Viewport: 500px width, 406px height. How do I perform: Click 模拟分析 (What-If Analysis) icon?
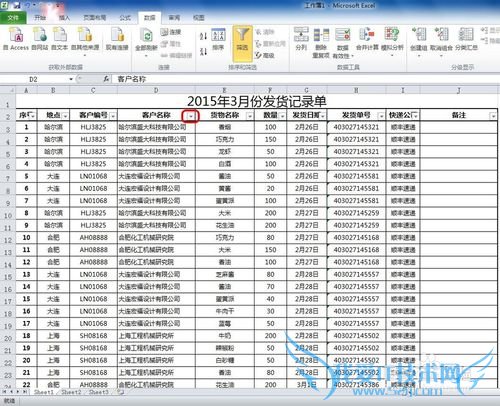(x=392, y=42)
